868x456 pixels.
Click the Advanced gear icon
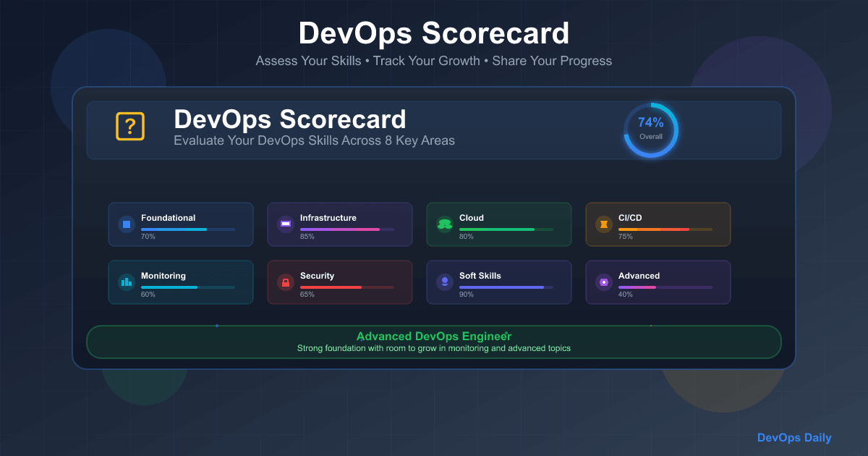(603, 283)
